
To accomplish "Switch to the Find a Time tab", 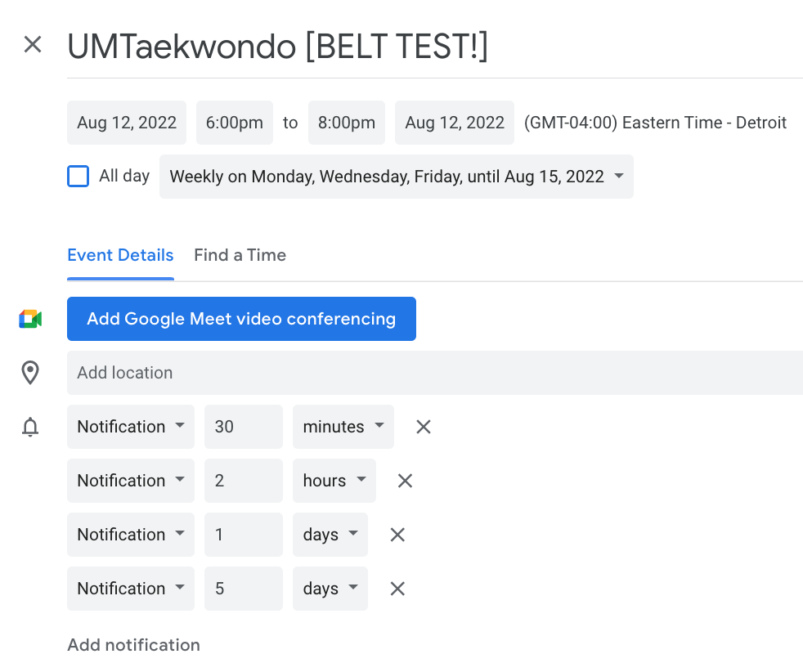I will [240, 255].
